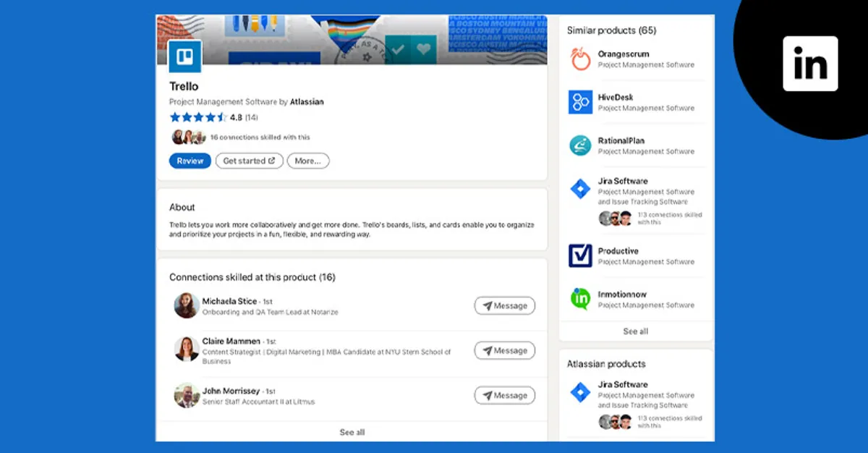The height and width of the screenshot is (453, 868).
Task: Expand See all under Similar products
Action: [x=635, y=331]
